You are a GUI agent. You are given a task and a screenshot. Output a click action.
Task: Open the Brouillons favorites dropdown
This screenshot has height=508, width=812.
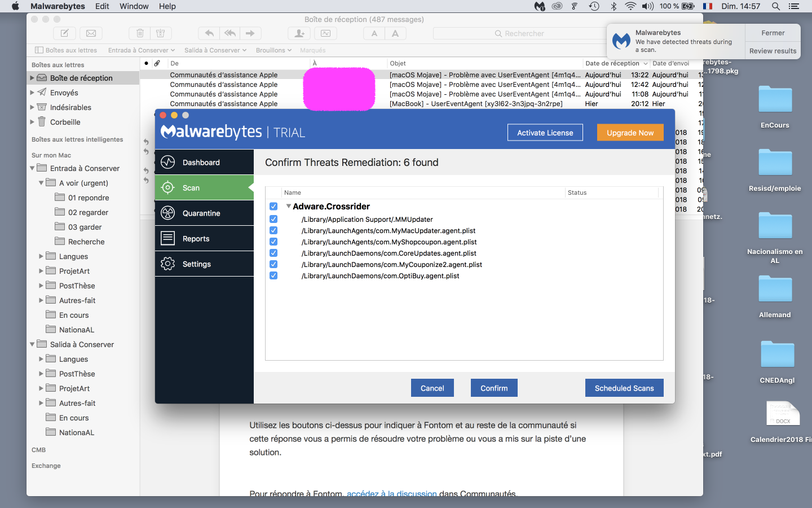(273, 50)
